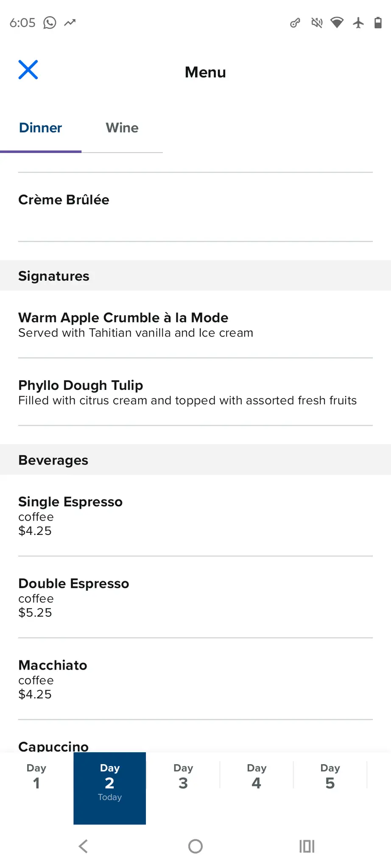This screenshot has width=391, height=868.
Task: Select Day 2 Today menu
Action: click(110, 787)
